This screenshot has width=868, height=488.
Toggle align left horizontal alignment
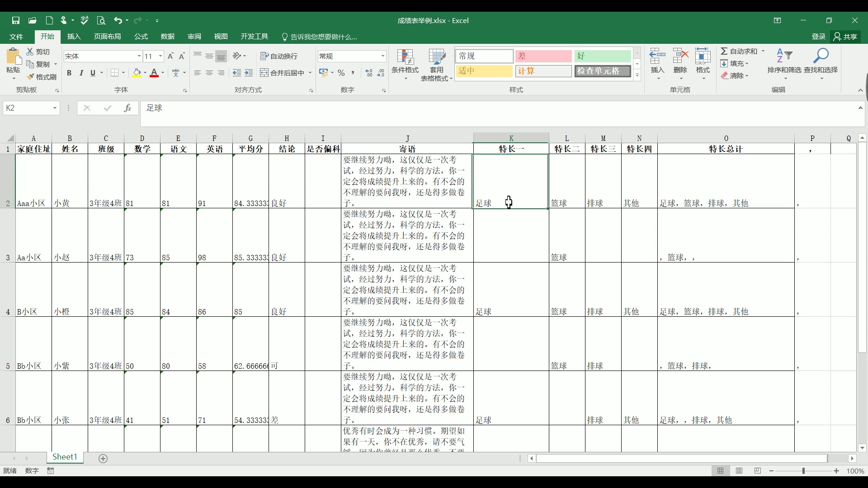(198, 73)
